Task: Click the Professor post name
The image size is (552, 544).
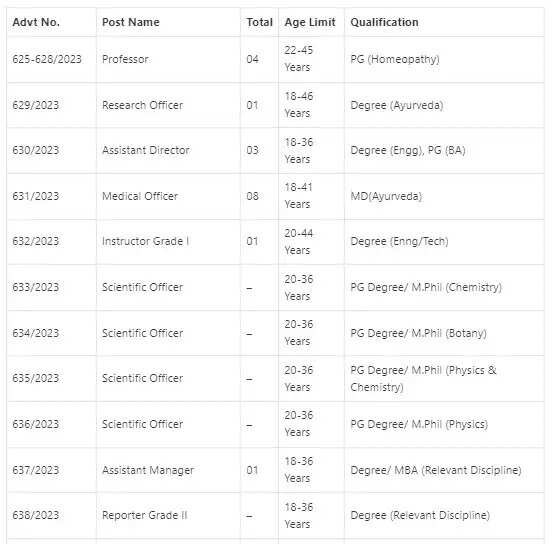Action: 125,59
